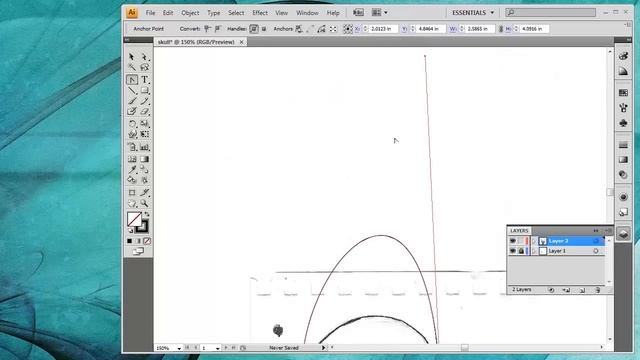Collapse Layers panel via double arrows

[x=596, y=231]
